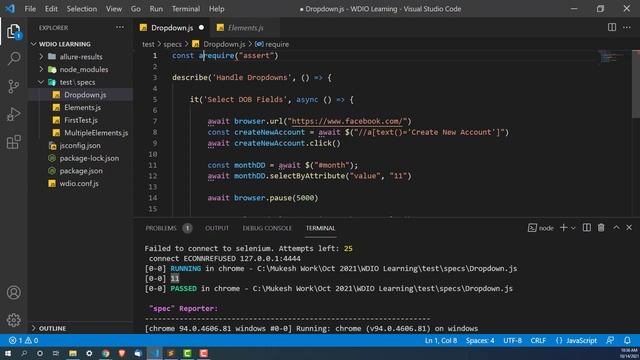This screenshot has width=640, height=360.
Task: Open notifications bell in status bar
Action: pyautogui.click(x=627, y=340)
